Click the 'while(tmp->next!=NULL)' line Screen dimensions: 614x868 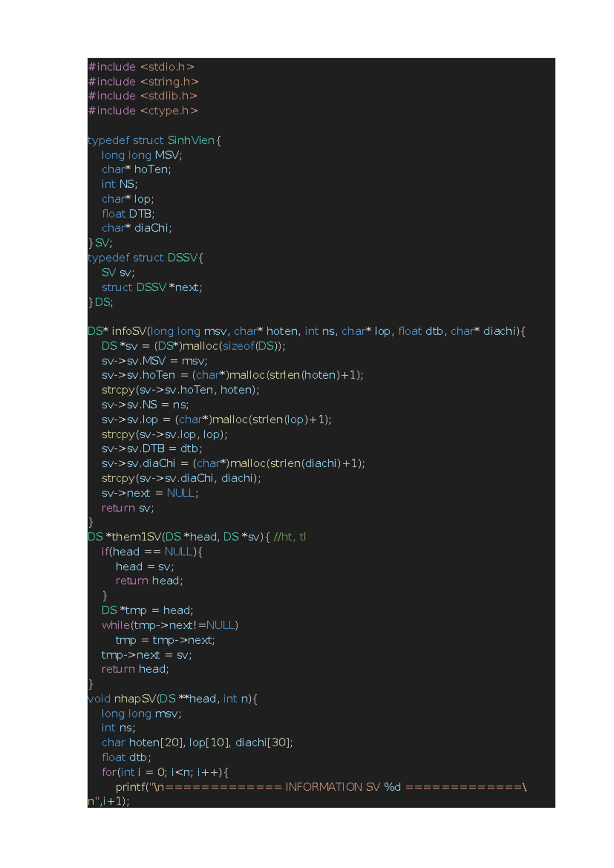tap(170, 625)
